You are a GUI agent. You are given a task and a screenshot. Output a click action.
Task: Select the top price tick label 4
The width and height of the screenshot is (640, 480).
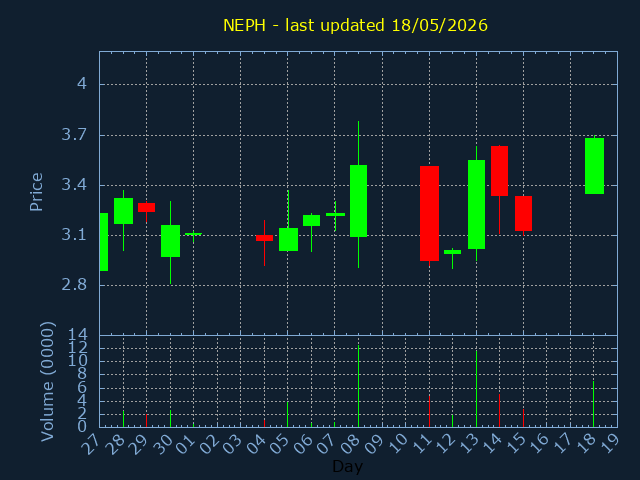click(x=82, y=84)
